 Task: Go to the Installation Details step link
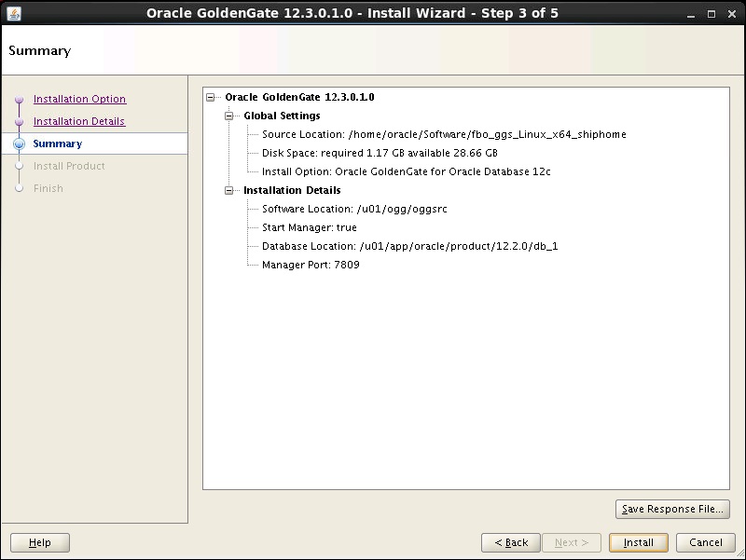pos(79,121)
